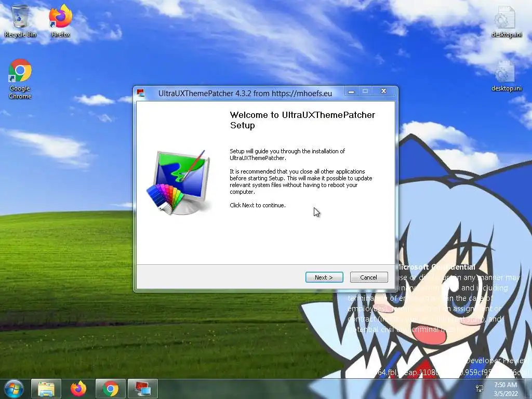
Task: Open the Recycle Bin desktop icon
Action: [x=20, y=21]
